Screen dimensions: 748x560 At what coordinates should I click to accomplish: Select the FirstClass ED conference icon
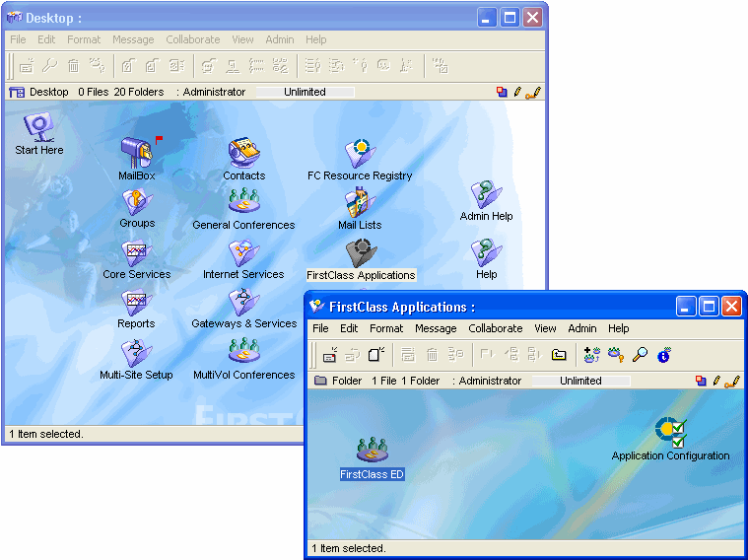click(372, 452)
